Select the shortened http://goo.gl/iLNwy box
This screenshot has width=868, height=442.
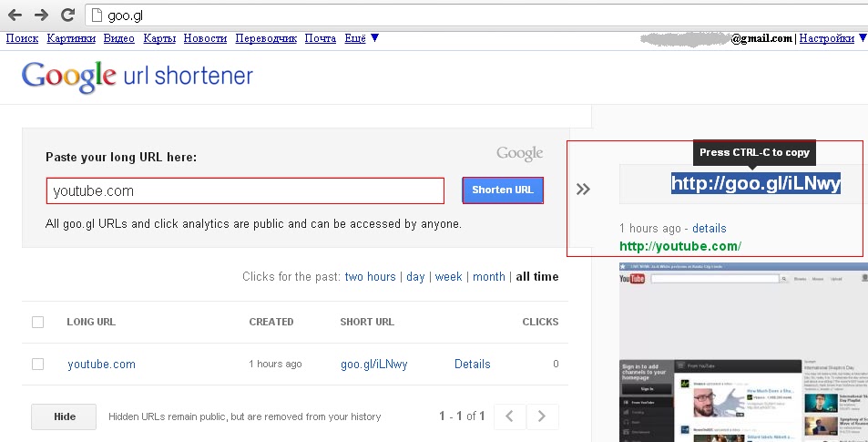(756, 183)
